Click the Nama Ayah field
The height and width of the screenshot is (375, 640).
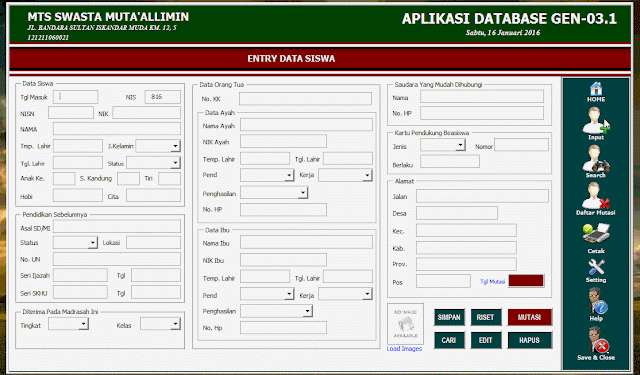(x=306, y=125)
